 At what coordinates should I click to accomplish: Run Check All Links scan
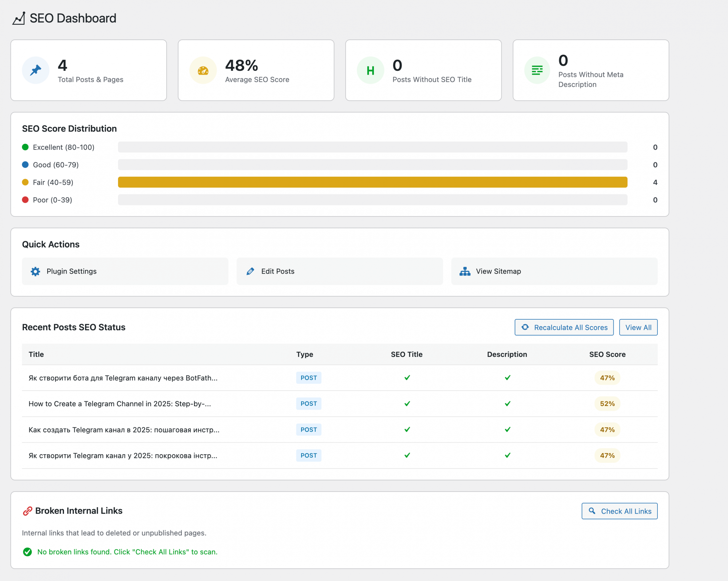pyautogui.click(x=619, y=511)
